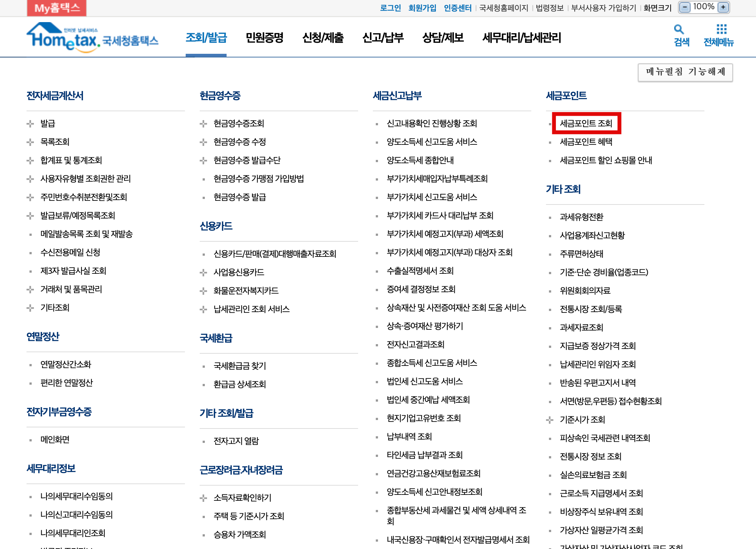
Task: Increase screen size with the plus button
Action: point(724,7)
